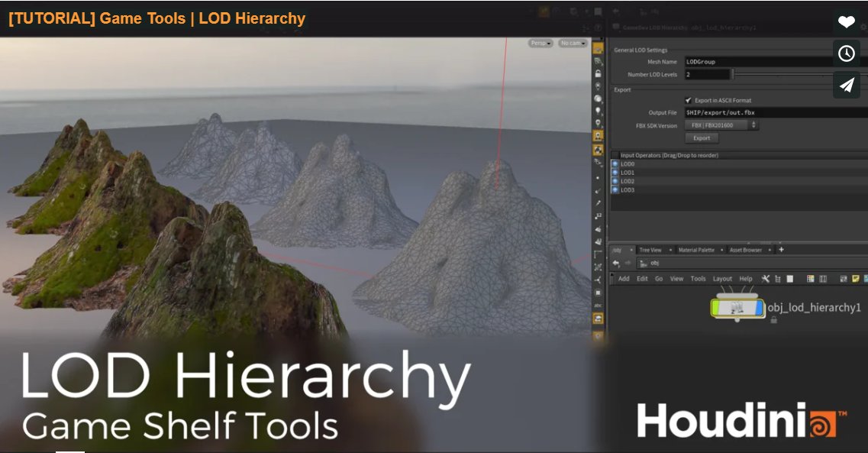The width and height of the screenshot is (868, 453).
Task: Click the paper plane share icon
Action: 846,85
